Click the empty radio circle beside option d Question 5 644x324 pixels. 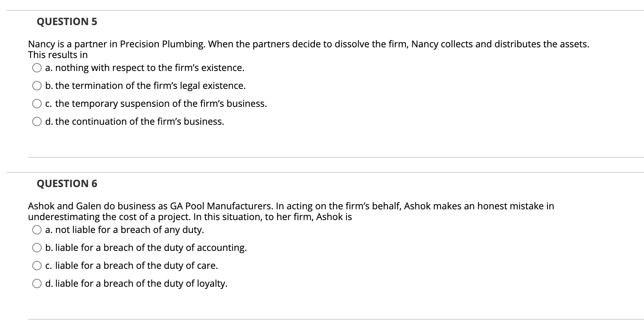37,121
